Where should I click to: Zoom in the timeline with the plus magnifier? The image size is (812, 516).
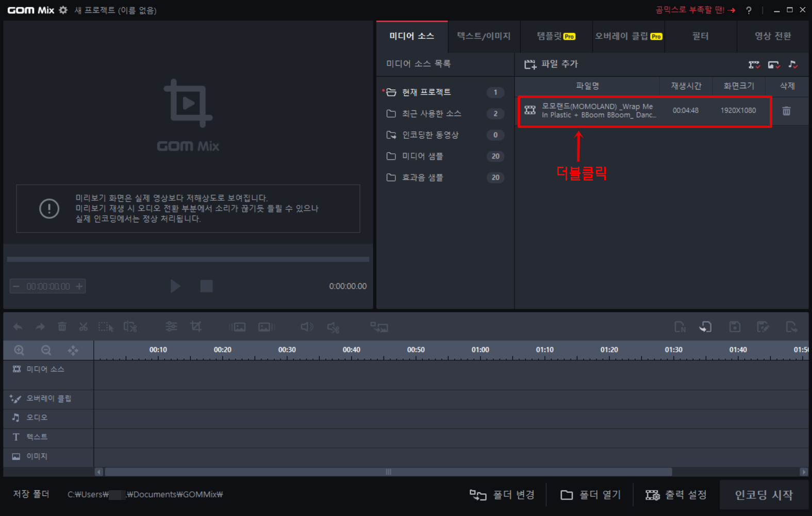(19, 350)
